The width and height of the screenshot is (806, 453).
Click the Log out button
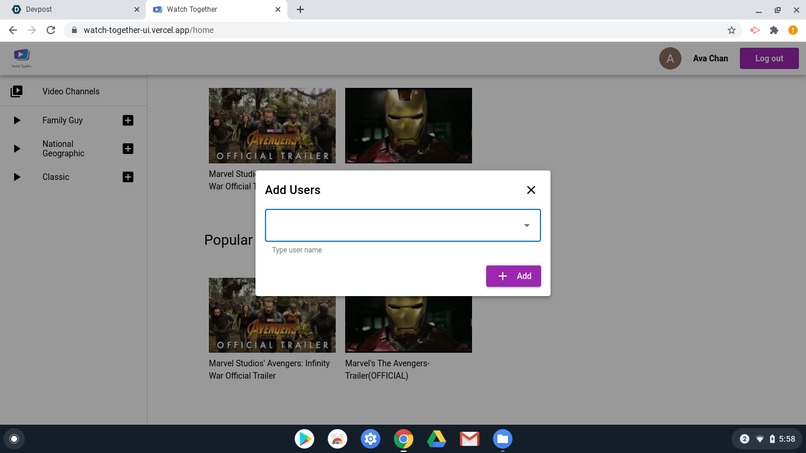(769, 58)
